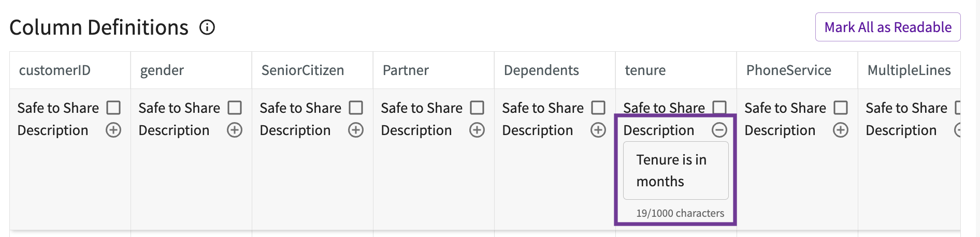Image resolution: width=980 pixels, height=237 pixels.
Task: Collapse the tenure description with its minus icon
Action: (719, 130)
